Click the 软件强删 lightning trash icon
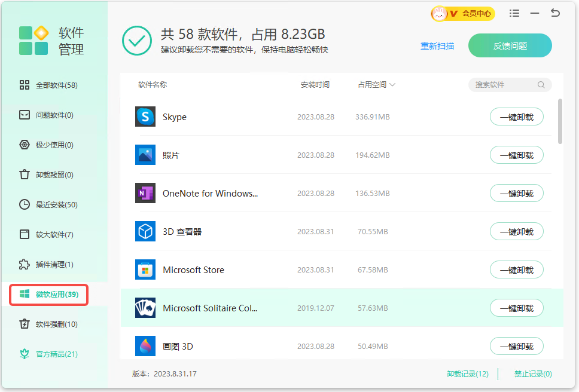This screenshot has width=579, height=392. point(25,324)
